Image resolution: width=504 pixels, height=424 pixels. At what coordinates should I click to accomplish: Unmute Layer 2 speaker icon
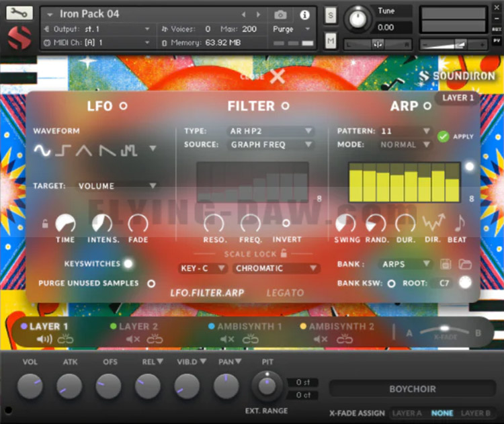coord(132,339)
